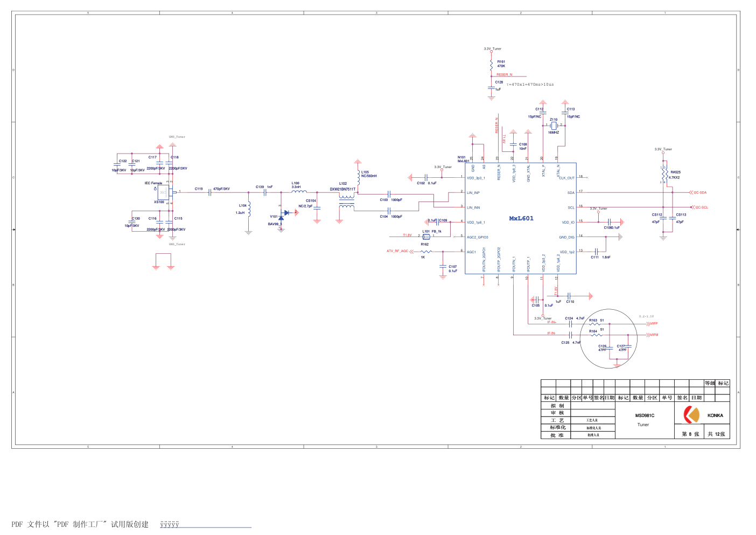
Task: Click the RA525 4.7KX2 resistor array label
Action: click(x=675, y=175)
